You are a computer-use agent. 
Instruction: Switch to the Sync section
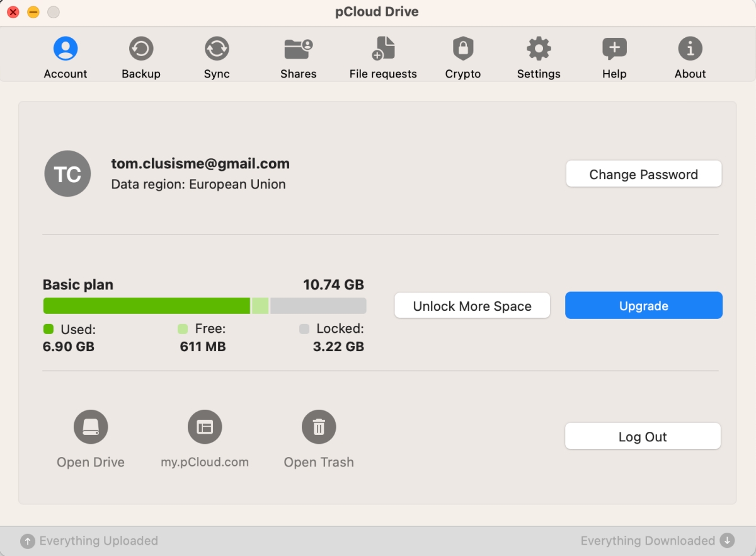(217, 49)
